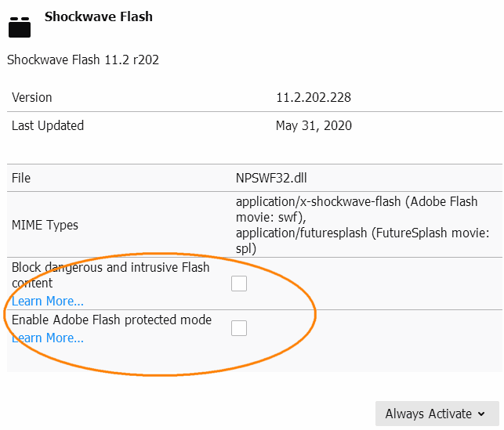The height and width of the screenshot is (430, 504).
Task: Click the description Shockwave Flash 11.2 r202
Action: click(83, 60)
